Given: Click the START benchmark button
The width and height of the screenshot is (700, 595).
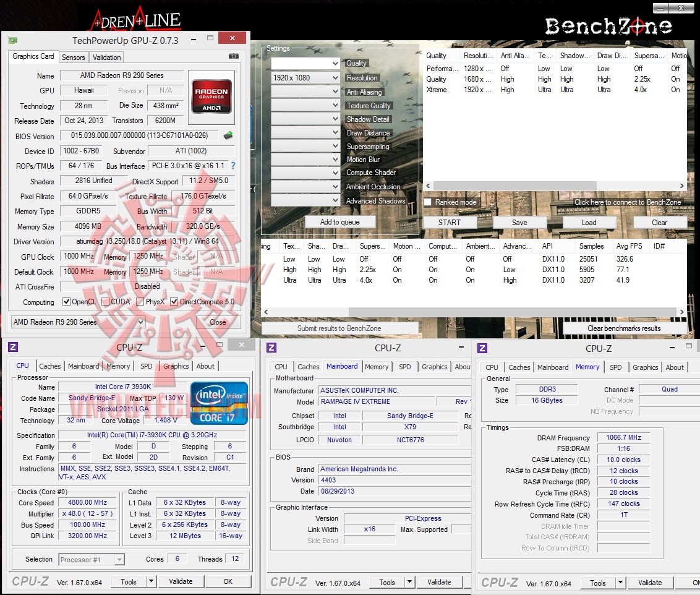Looking at the screenshot, I should (450, 222).
